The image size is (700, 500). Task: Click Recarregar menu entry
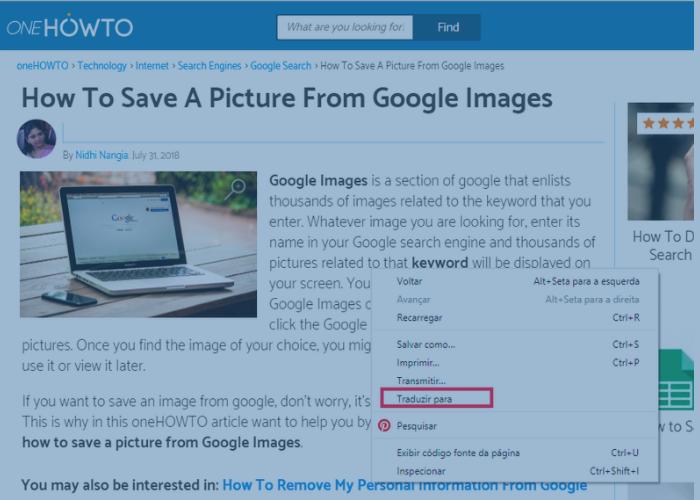tap(419, 318)
